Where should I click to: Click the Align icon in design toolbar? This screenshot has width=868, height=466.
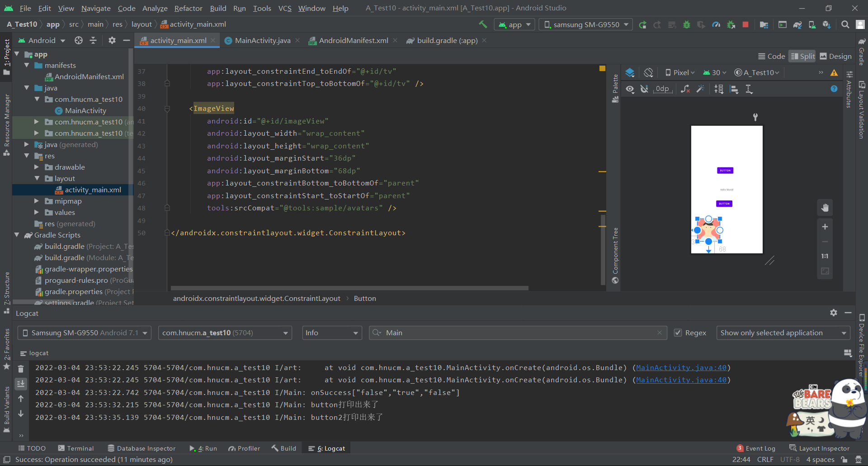tap(734, 89)
